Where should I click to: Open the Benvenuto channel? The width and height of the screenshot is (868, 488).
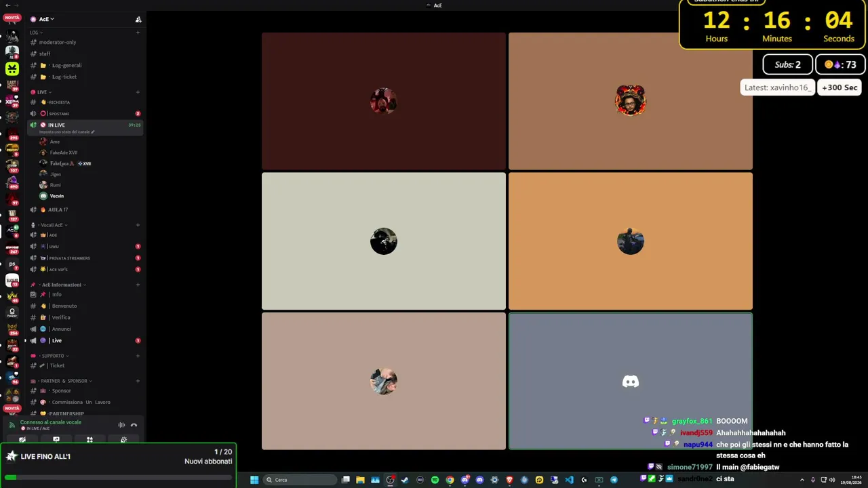tap(85, 306)
